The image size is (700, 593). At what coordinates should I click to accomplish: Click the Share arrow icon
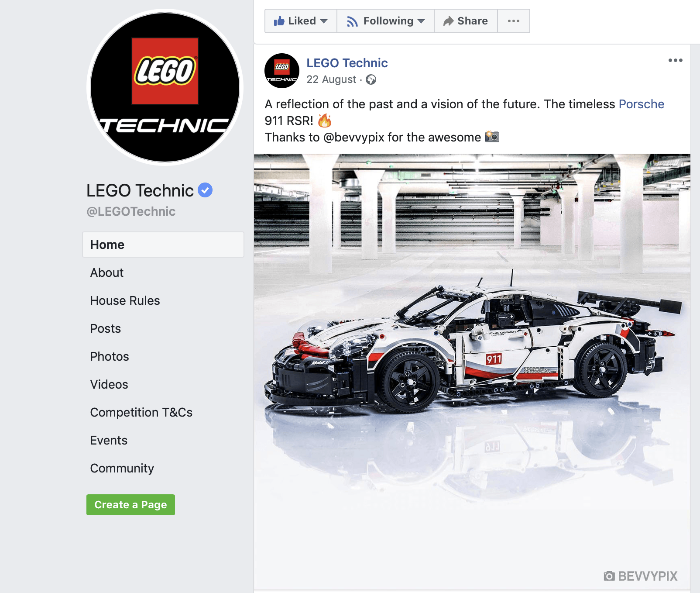(448, 21)
